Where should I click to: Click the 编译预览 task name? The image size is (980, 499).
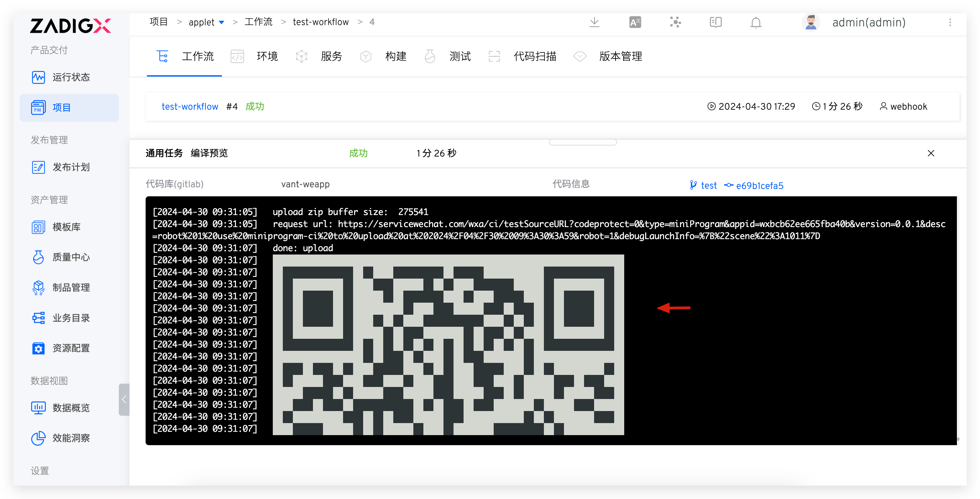209,153
